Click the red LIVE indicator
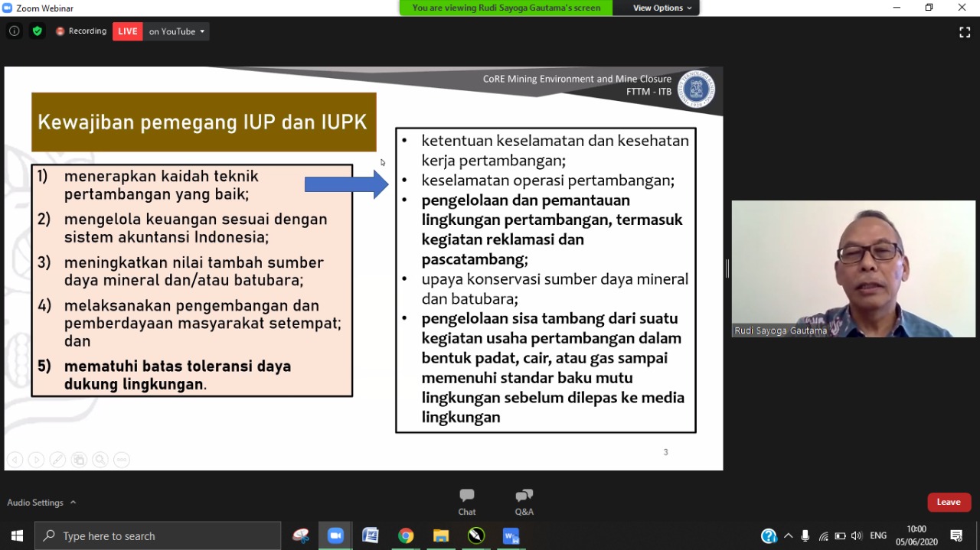This screenshot has height=550, width=980. [127, 31]
